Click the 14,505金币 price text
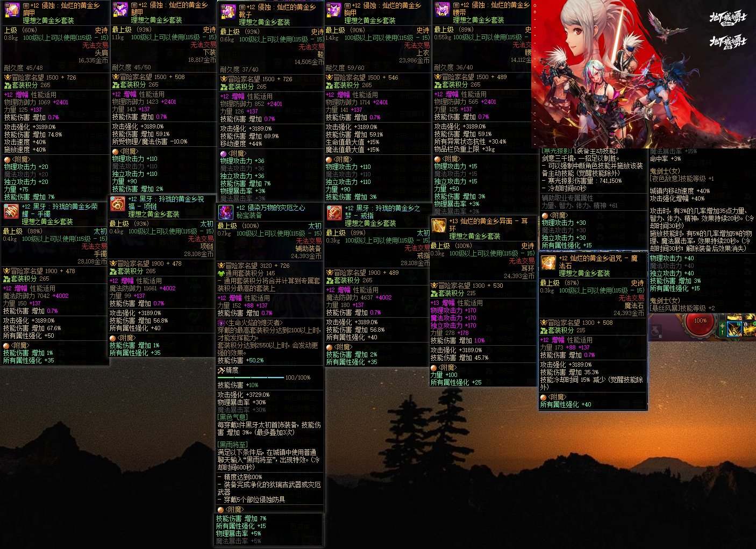This screenshot has width=756, height=549. coord(309,62)
